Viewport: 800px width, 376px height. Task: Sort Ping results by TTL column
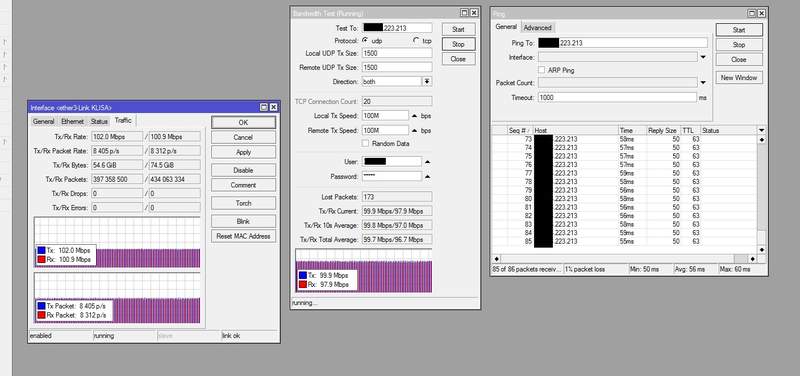[x=691, y=131]
